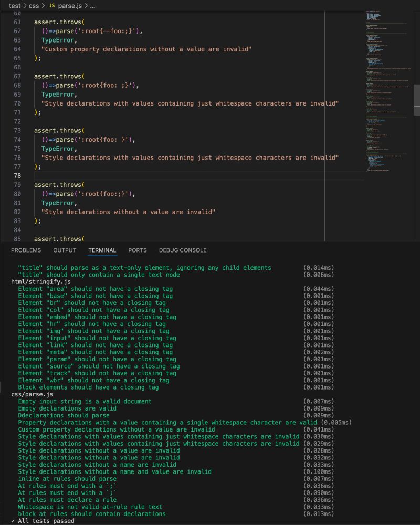Click 'Element "wbr" should not have a closing tag'
This screenshot has width=420, height=525.
pos(94,380)
